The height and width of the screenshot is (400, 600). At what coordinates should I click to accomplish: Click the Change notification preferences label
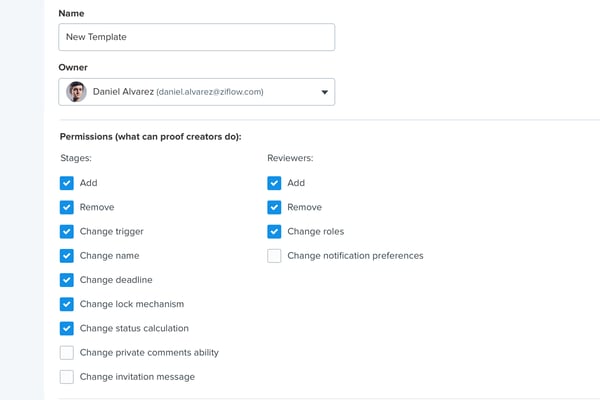coord(355,255)
